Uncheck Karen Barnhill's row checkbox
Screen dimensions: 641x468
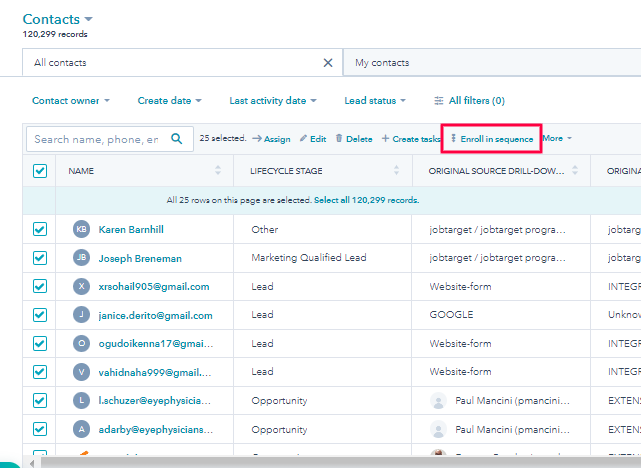pos(40,229)
